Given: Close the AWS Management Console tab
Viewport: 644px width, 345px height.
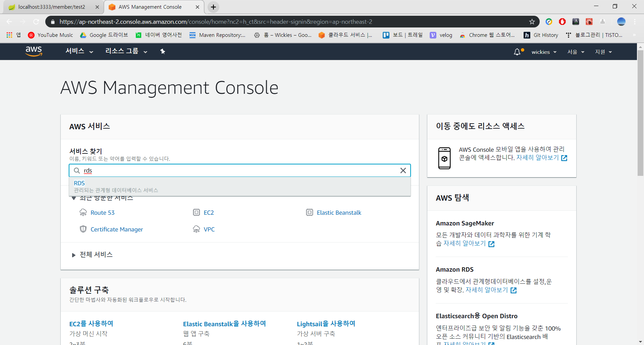Looking at the screenshot, I should [198, 7].
